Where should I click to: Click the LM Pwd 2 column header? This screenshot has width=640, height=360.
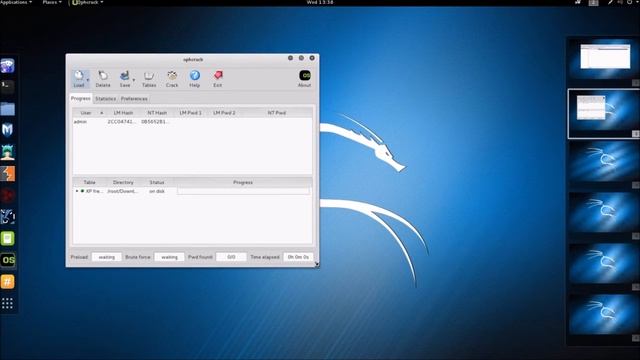(x=224, y=113)
